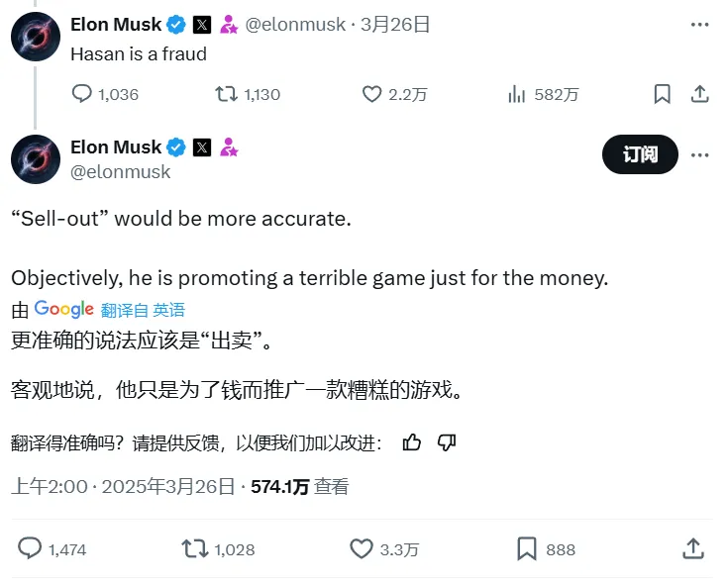Open the @elonmusk handle in main tweet
The image size is (728, 586).
(x=121, y=171)
